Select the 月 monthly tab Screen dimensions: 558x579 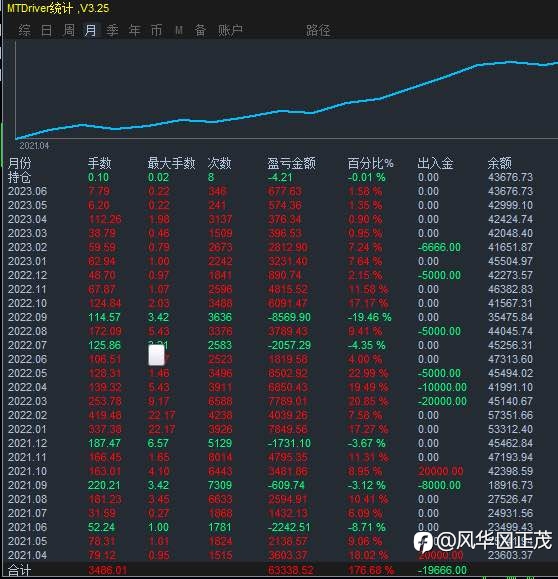coord(90,30)
